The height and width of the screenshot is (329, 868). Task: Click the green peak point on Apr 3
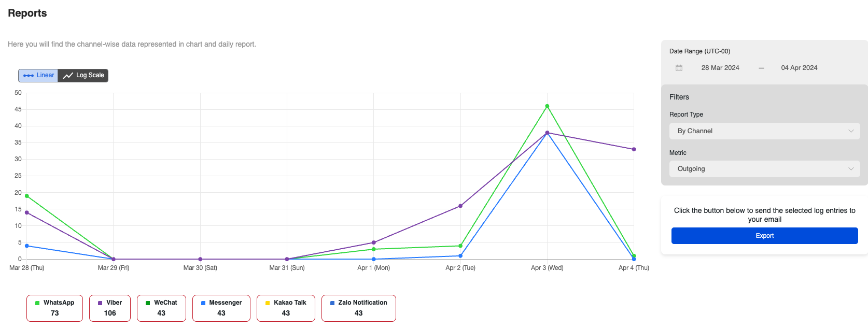547,106
